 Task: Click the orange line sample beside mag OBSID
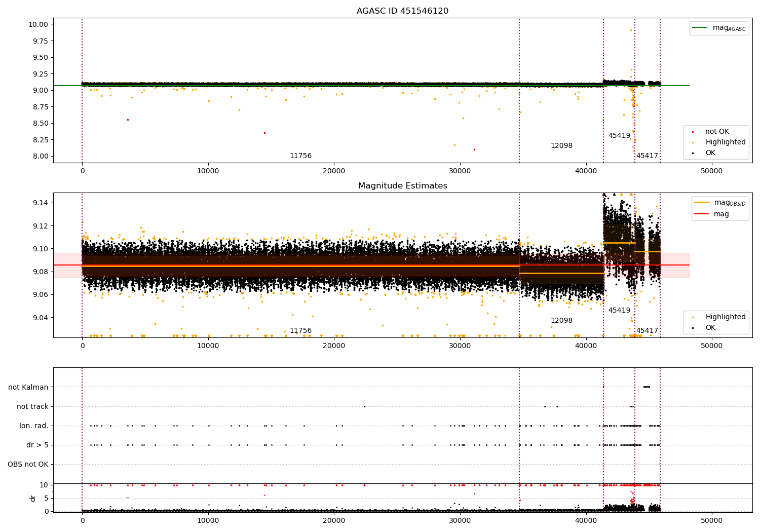click(x=701, y=203)
